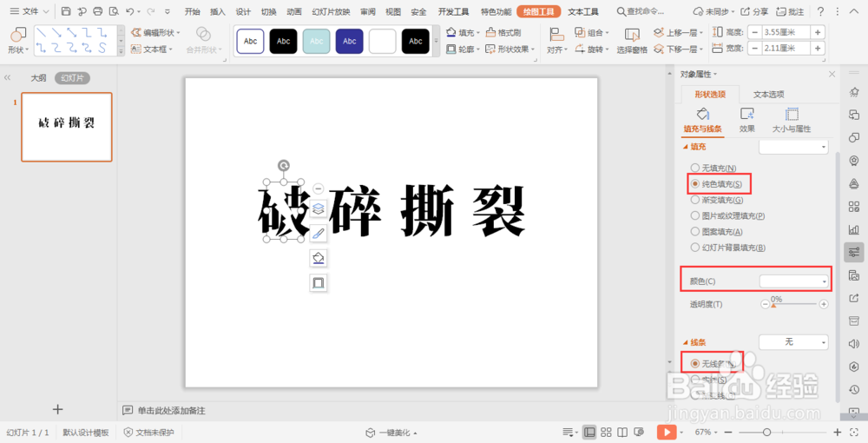Click the minus collapse icon next to the shape
Image resolution: width=868 pixels, height=443 pixels.
click(319, 188)
